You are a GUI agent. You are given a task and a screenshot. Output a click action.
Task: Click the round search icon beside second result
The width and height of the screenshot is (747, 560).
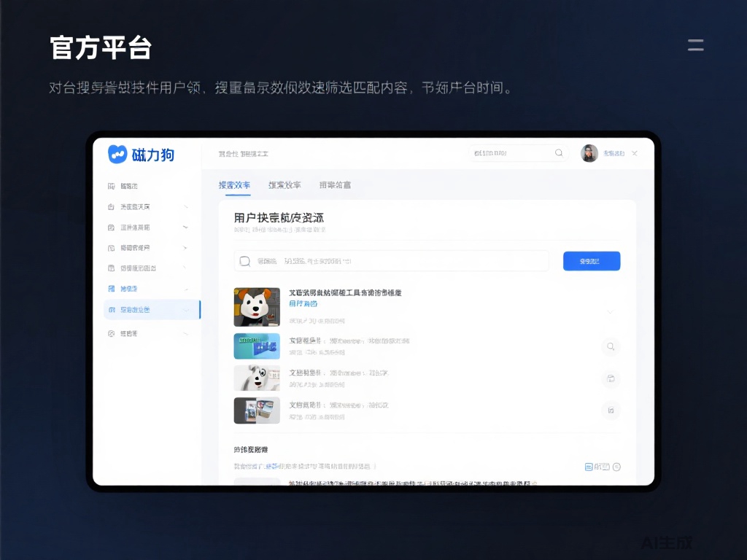click(611, 346)
